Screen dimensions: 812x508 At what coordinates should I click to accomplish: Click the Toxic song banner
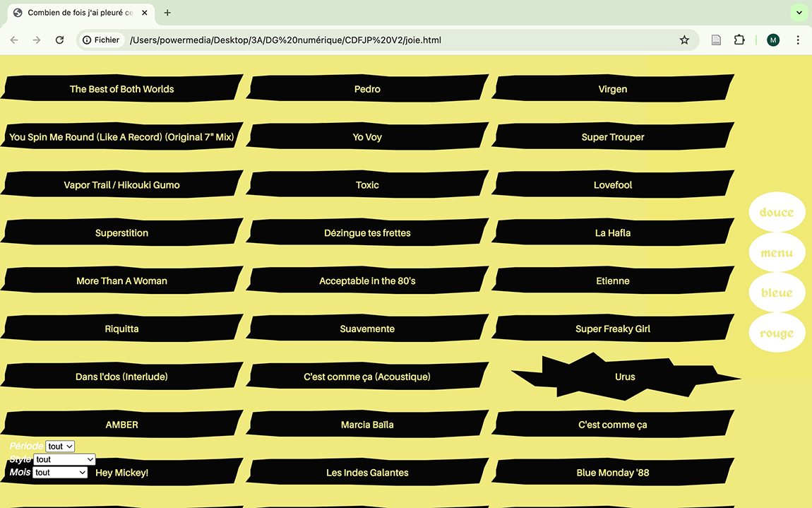click(367, 184)
